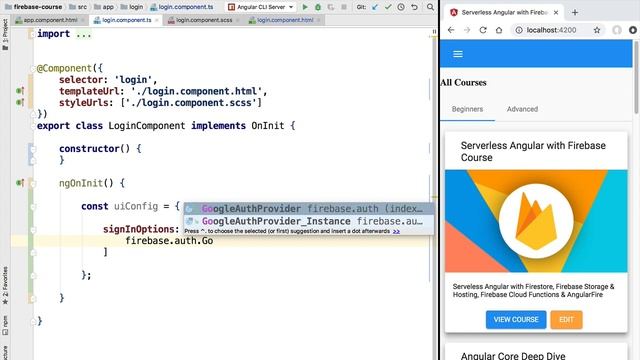Click the browser page vertical scrollbar
640x360 pixels.
(636, 78)
